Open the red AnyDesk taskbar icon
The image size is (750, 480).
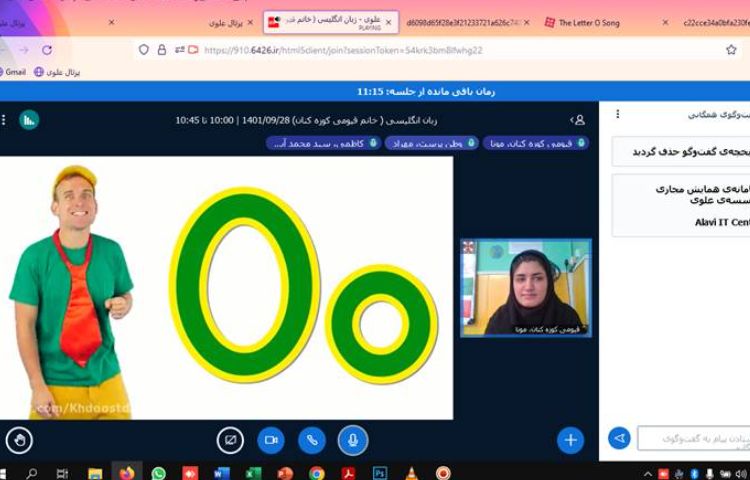click(190, 473)
